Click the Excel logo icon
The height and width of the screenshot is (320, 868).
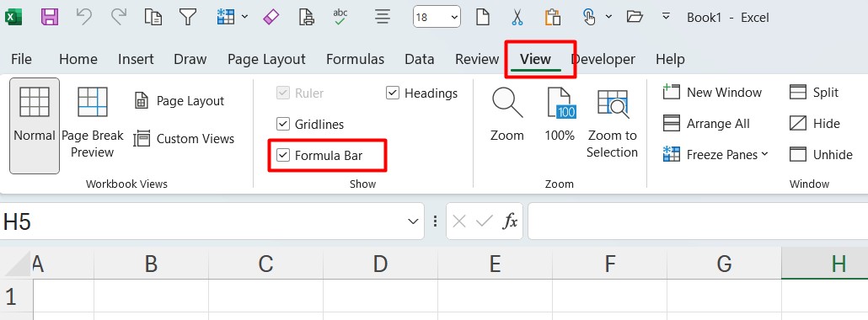[x=13, y=17]
